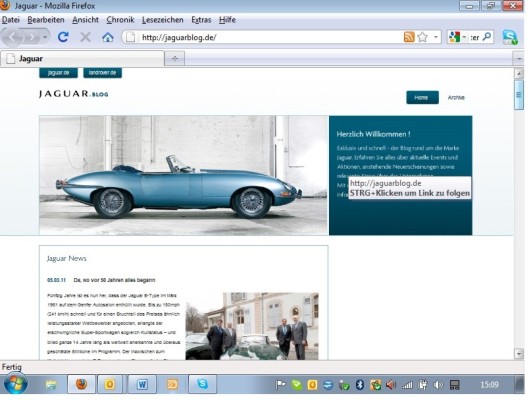
Task: Open a new tab with plus button
Action: pos(175,59)
